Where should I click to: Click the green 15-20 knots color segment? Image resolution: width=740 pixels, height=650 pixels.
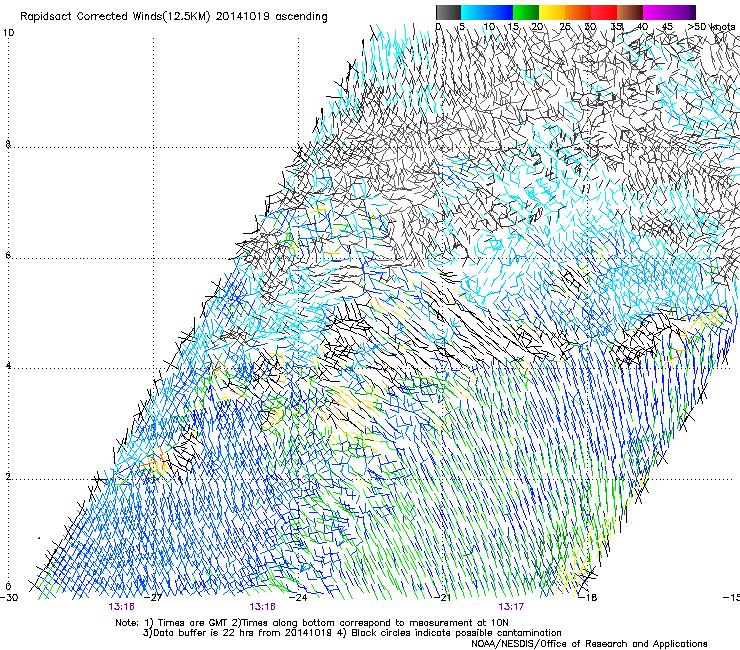click(x=525, y=12)
